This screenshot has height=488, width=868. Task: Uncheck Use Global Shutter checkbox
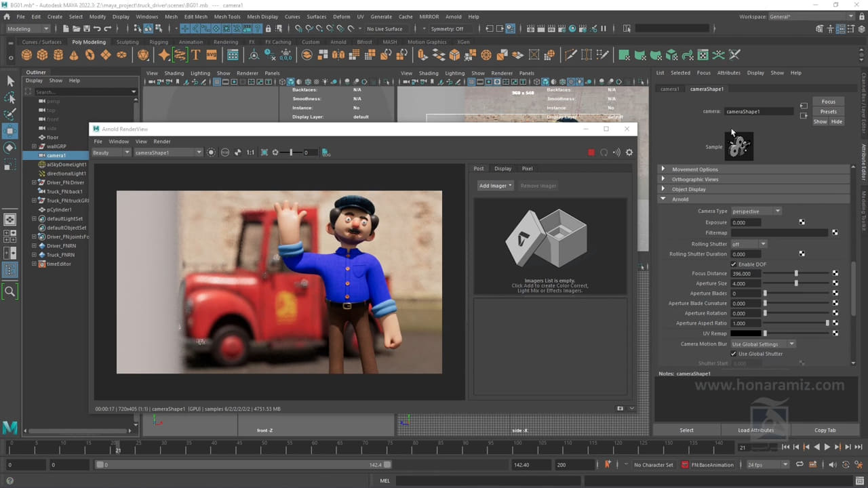point(733,354)
